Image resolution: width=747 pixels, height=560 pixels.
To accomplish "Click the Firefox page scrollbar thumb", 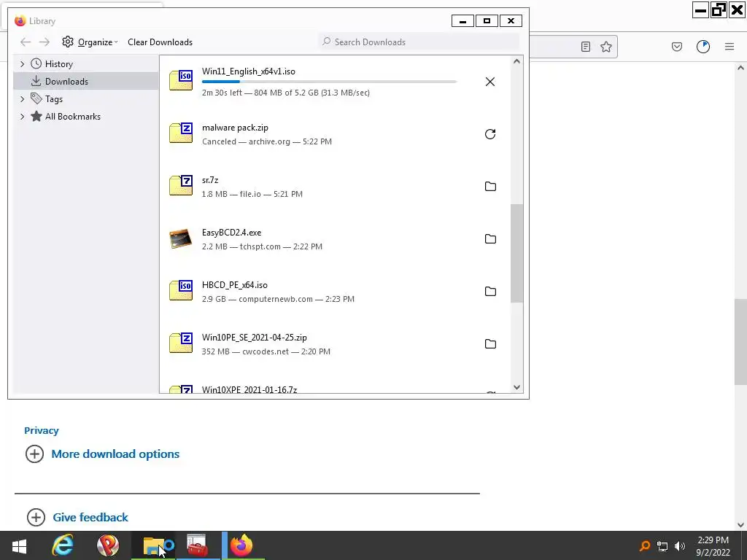I will pyautogui.click(x=740, y=342).
